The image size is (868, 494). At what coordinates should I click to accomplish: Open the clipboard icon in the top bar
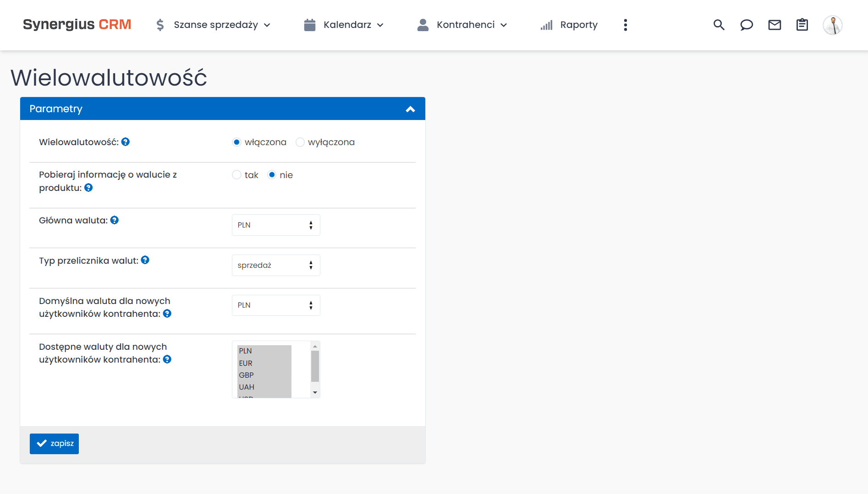coord(802,25)
